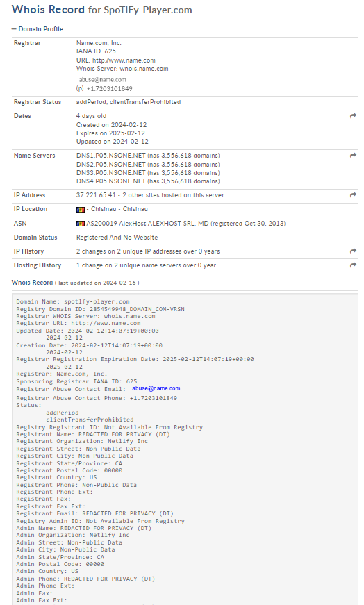Click Name.com, Inc. registrar name
Image resolution: width=364 pixels, height=605 pixels.
99,43
